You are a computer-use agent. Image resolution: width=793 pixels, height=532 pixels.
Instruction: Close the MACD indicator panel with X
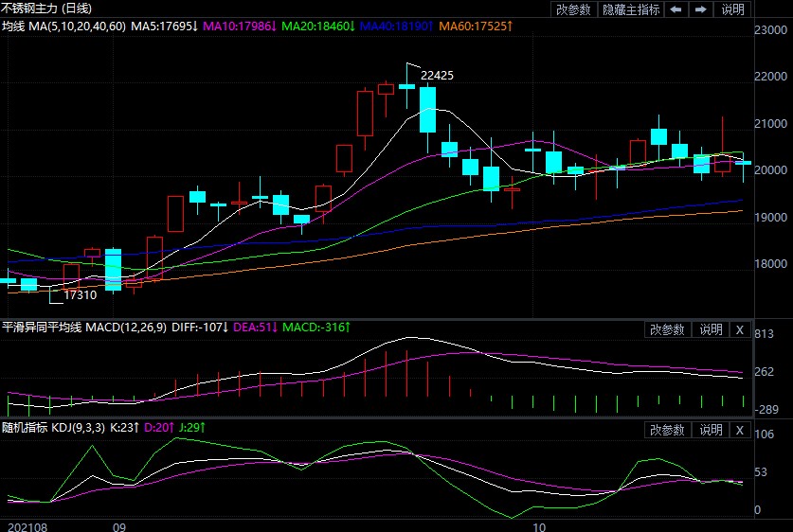click(740, 329)
